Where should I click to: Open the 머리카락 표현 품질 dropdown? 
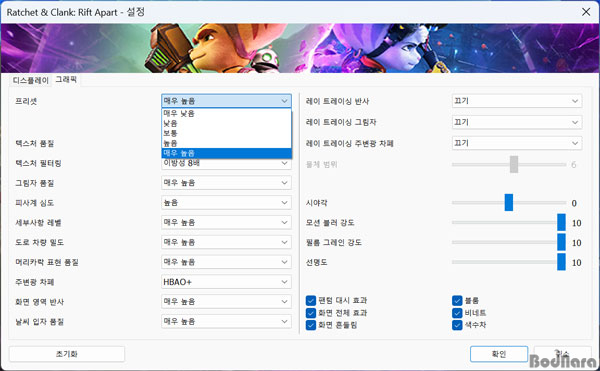[226, 262]
